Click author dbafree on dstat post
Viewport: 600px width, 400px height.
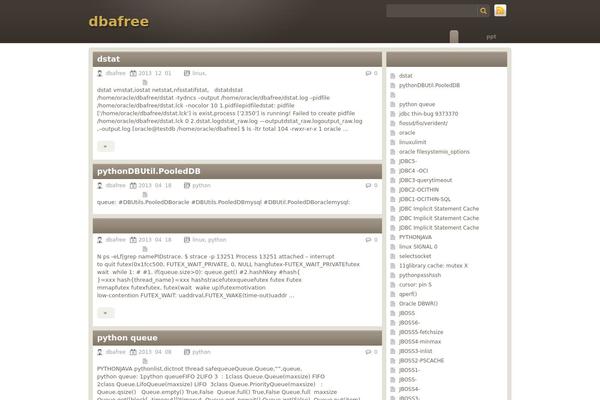(116, 73)
